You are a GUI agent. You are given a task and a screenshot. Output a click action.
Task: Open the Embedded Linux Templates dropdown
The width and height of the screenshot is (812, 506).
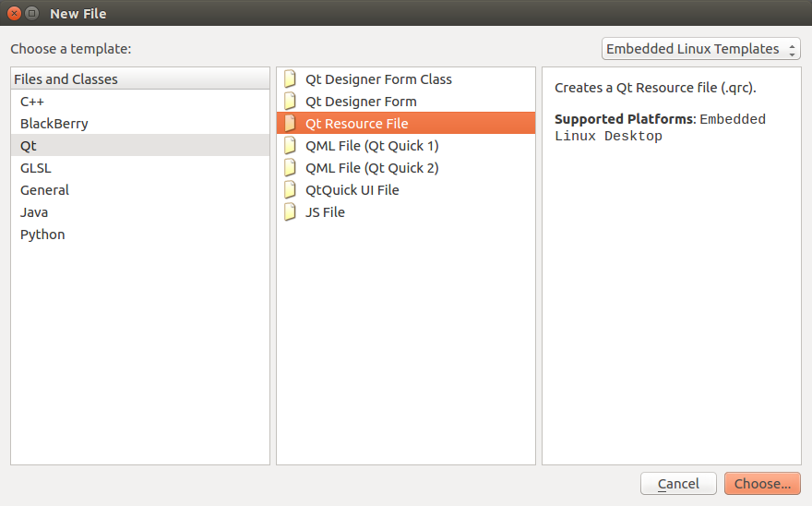click(700, 49)
